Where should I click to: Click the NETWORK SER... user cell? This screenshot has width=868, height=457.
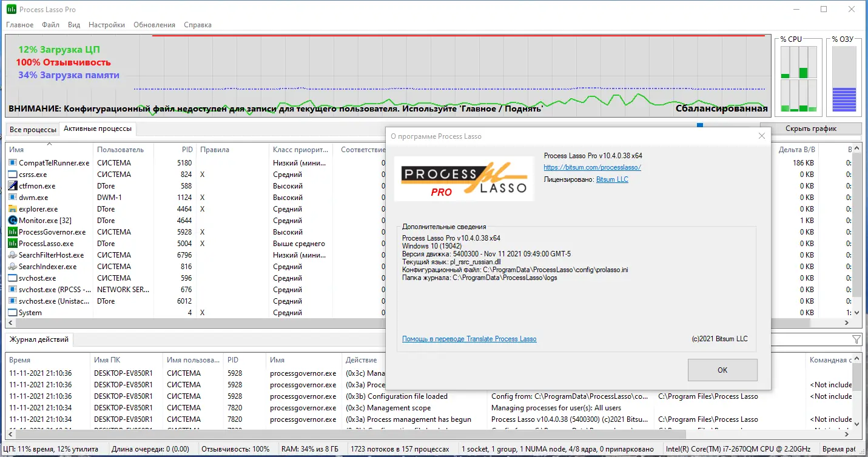click(x=123, y=290)
